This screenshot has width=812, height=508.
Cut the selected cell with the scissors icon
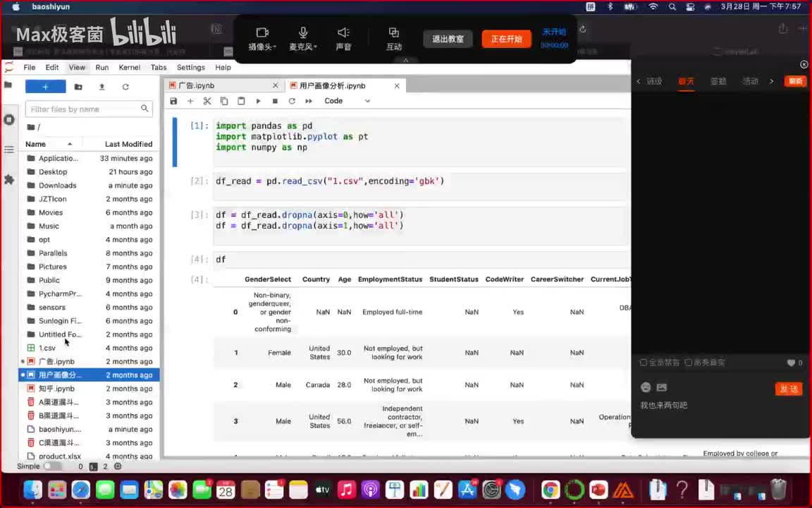point(207,101)
